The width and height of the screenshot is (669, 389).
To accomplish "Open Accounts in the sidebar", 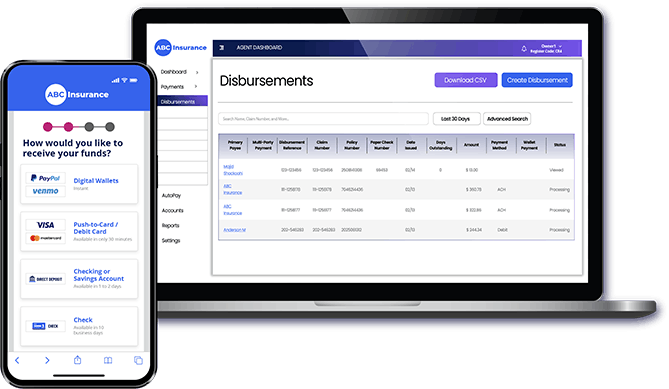I will [x=172, y=210].
